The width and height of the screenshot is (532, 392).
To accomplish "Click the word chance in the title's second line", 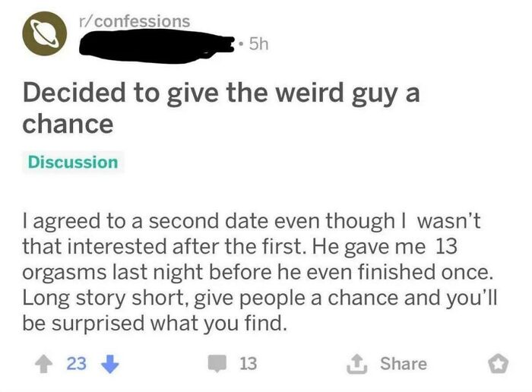I will pyautogui.click(x=68, y=123).
